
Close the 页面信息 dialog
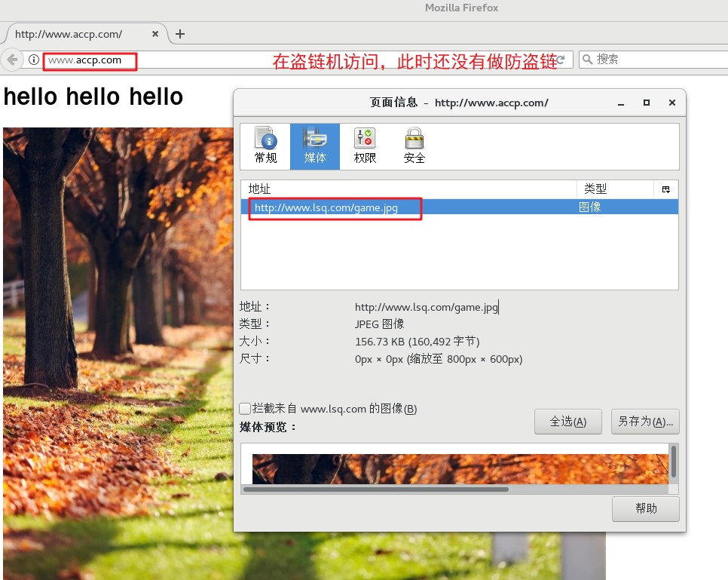click(671, 103)
